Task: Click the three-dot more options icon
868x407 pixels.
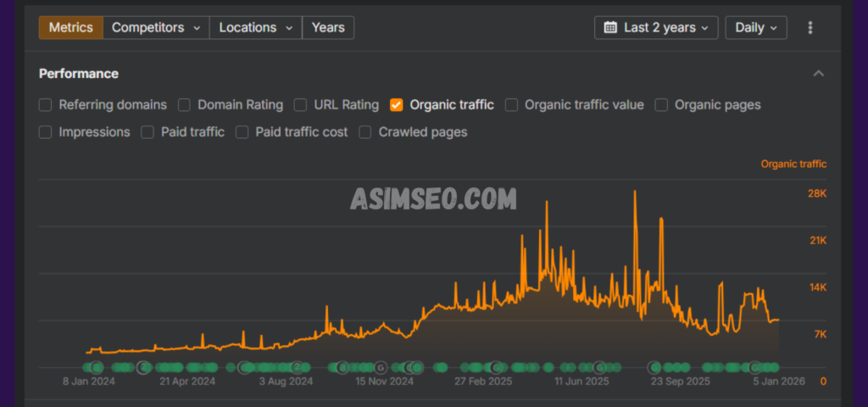Action: [810, 27]
